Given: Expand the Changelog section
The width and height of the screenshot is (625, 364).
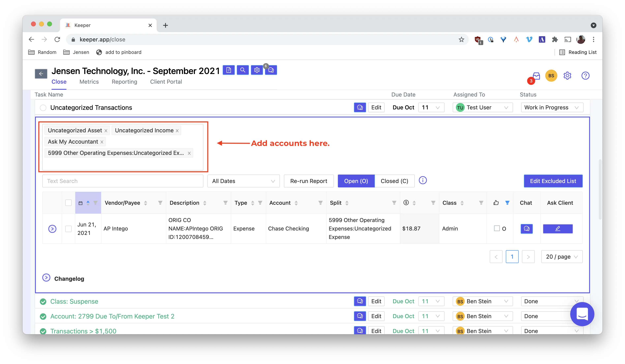Looking at the screenshot, I should pos(46,278).
